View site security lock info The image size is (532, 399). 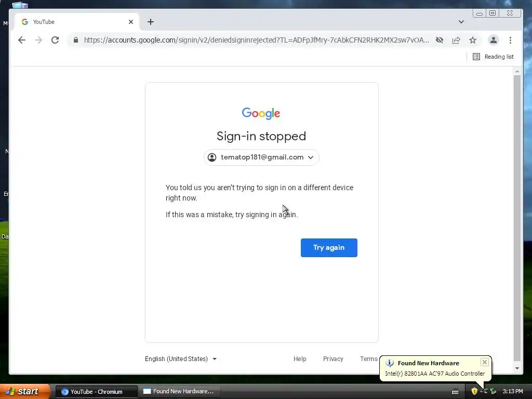pyautogui.click(x=76, y=40)
